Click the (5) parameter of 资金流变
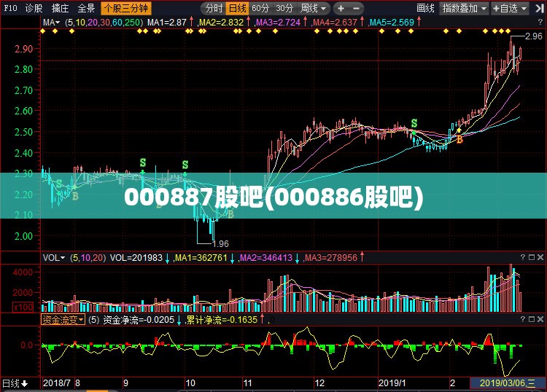Screen dimensions: 547x392 pos(94,320)
